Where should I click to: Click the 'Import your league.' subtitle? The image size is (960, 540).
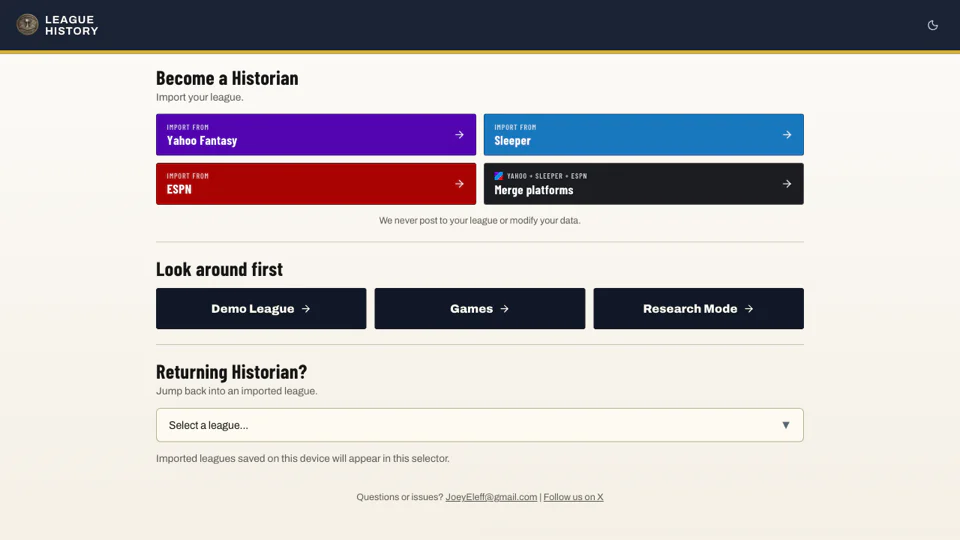(x=200, y=97)
